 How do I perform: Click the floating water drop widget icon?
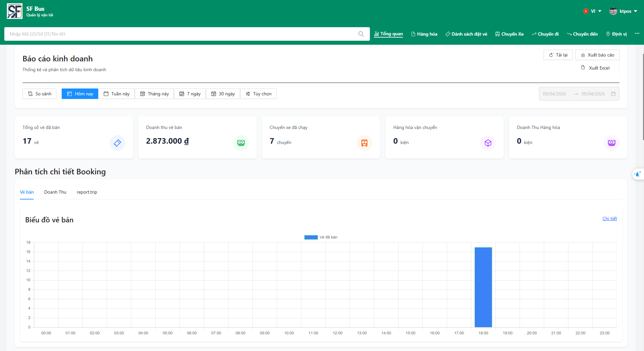pyautogui.click(x=637, y=174)
